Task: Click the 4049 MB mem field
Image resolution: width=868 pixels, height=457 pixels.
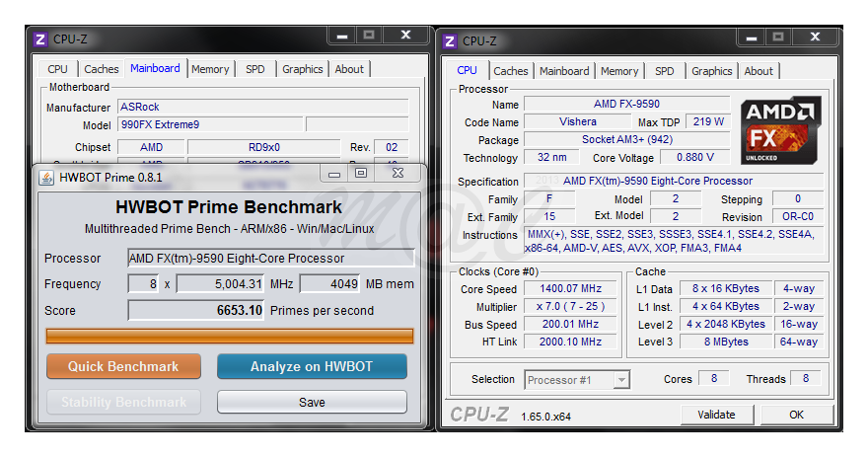Action: (329, 284)
